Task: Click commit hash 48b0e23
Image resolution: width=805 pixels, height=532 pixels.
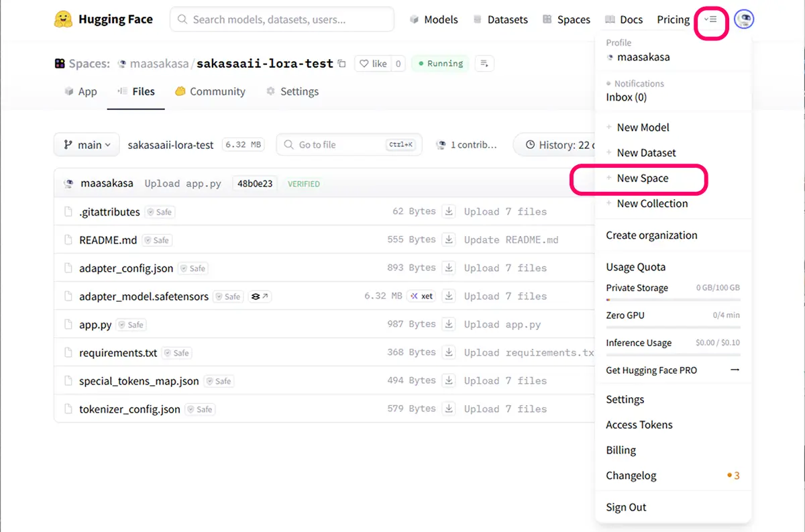Action: point(255,183)
